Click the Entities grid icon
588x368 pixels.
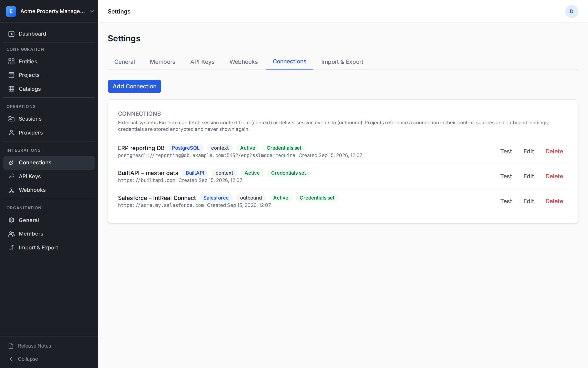click(11, 61)
